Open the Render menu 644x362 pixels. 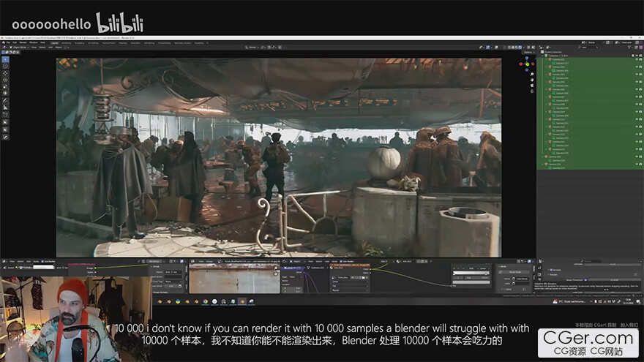(x=23, y=42)
